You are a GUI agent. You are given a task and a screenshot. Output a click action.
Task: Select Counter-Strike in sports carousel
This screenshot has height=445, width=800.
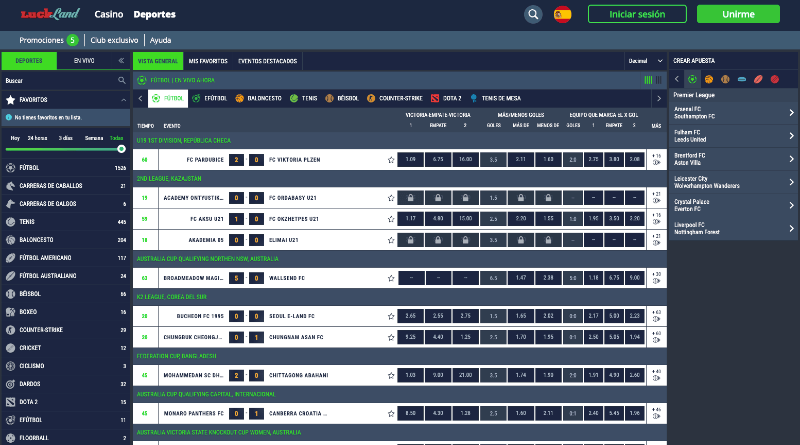click(x=395, y=98)
